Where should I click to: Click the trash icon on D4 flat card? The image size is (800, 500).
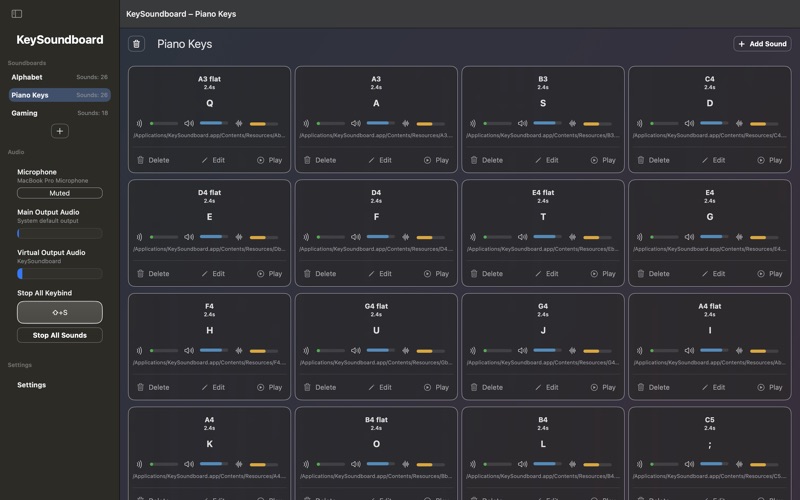pyautogui.click(x=140, y=274)
